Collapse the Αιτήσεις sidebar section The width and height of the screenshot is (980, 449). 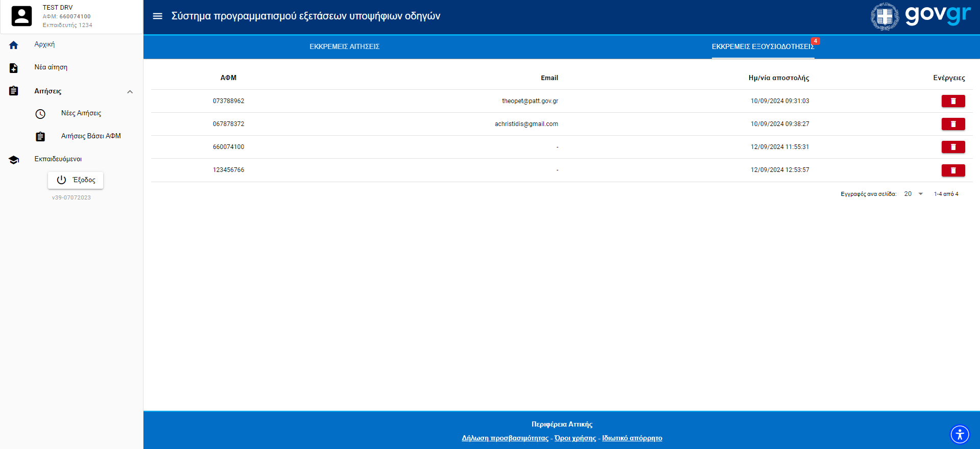click(130, 92)
